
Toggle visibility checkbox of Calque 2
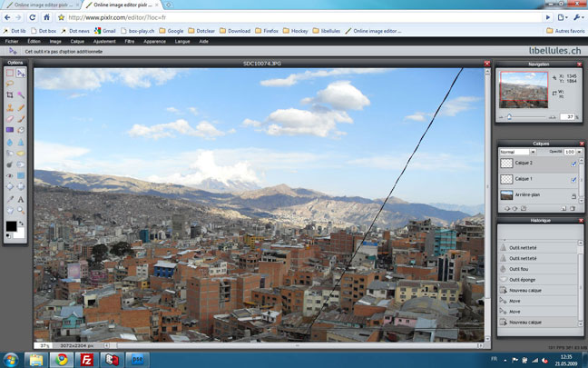(573, 164)
